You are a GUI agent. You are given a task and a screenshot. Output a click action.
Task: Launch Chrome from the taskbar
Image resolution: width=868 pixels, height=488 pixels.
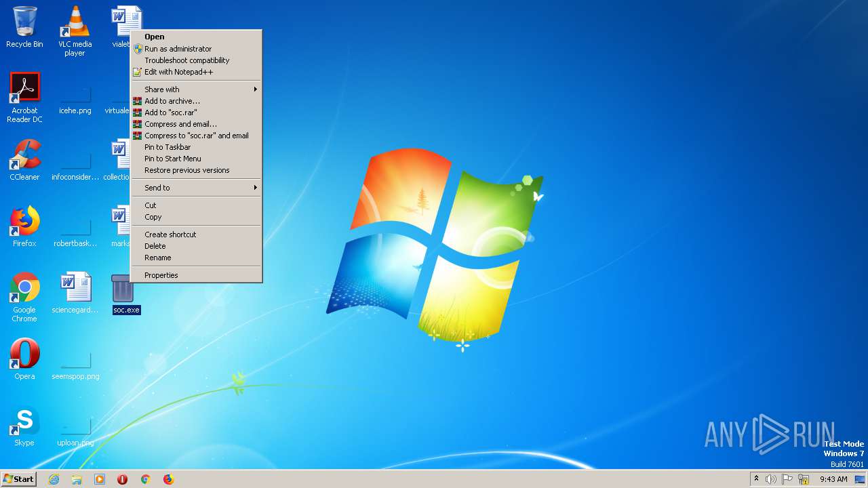(x=145, y=479)
